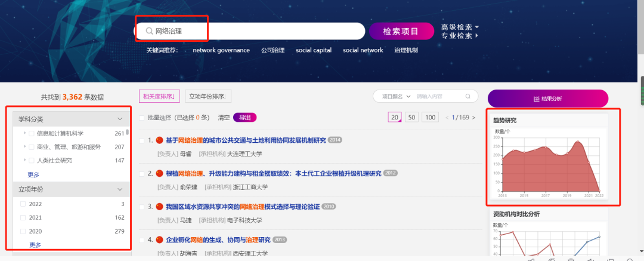
Task: Click author name 俞荣建
Action: click(x=188, y=187)
